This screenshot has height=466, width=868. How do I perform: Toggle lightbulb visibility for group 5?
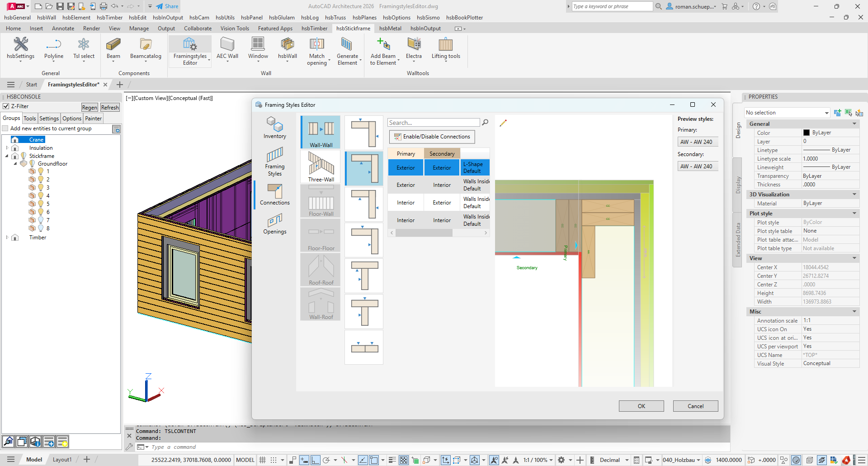click(41, 204)
